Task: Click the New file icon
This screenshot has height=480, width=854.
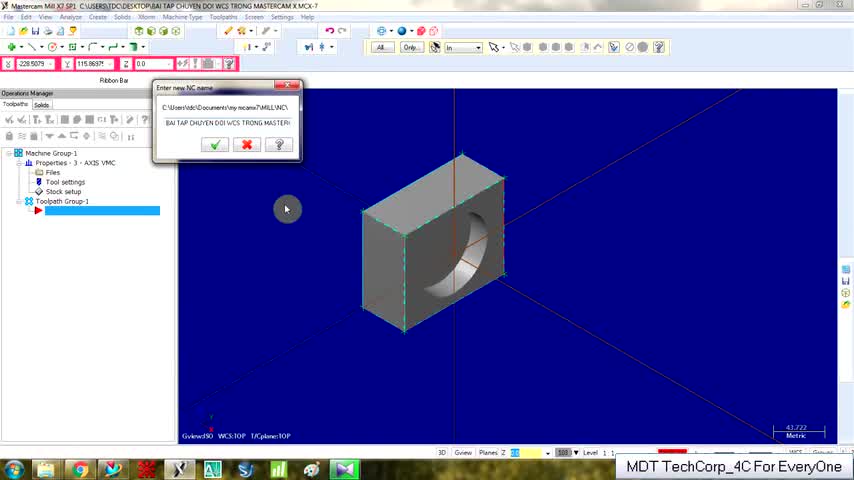Action: (10, 31)
